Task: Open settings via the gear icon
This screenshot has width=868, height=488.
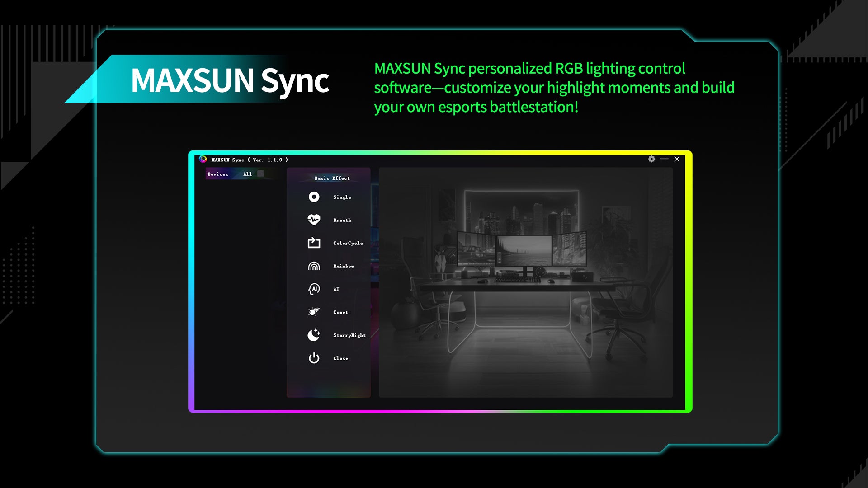Action: (x=651, y=159)
